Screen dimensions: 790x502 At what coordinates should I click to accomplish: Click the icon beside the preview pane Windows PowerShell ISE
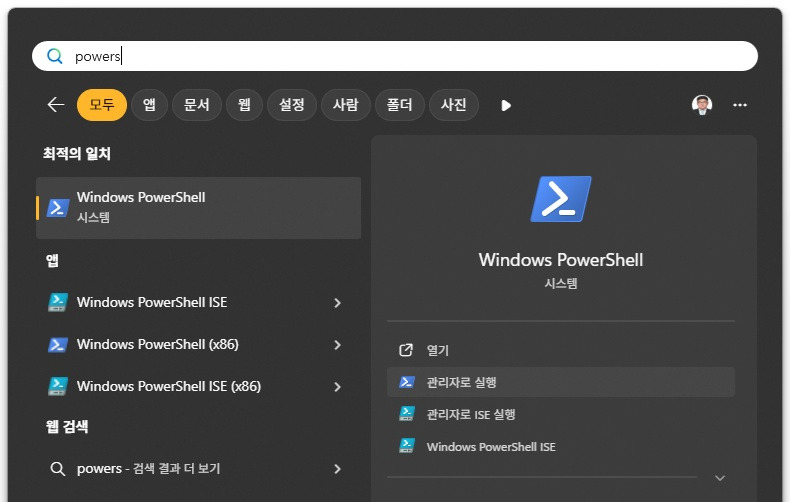[x=407, y=446]
